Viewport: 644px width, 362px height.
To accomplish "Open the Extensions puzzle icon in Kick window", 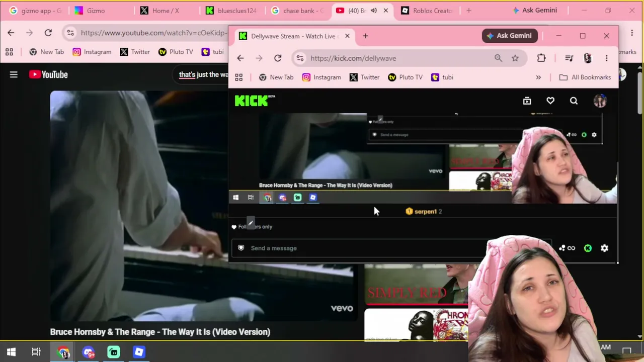I will pos(541,58).
